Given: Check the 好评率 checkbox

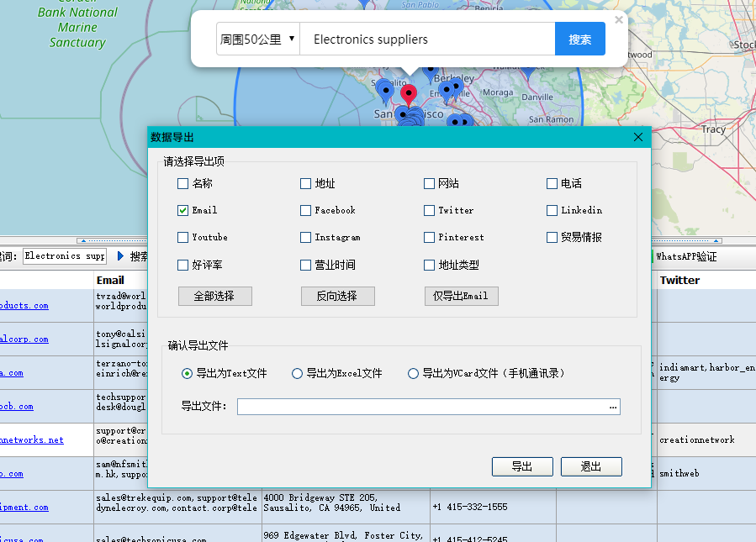Looking at the screenshot, I should (182, 265).
